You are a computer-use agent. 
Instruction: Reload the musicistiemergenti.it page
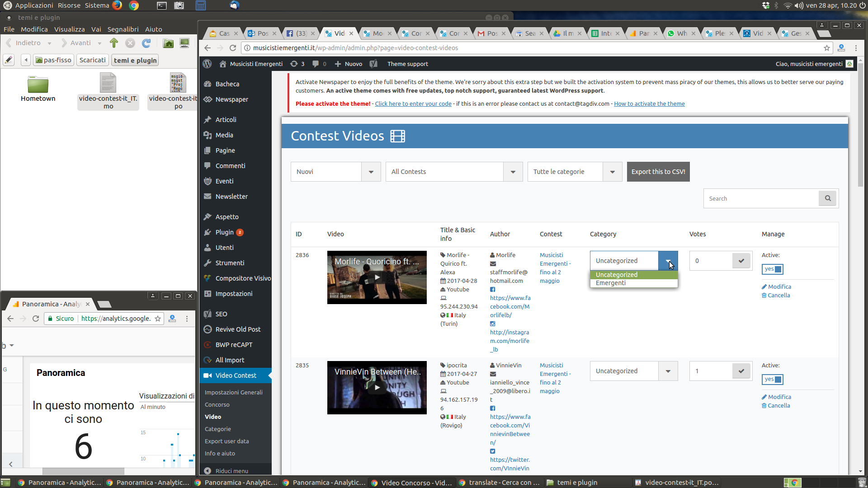click(x=233, y=48)
